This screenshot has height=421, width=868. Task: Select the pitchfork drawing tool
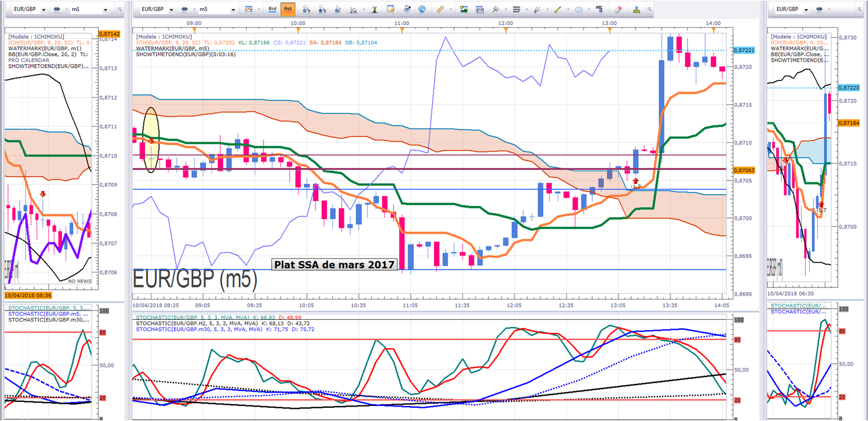[495, 9]
